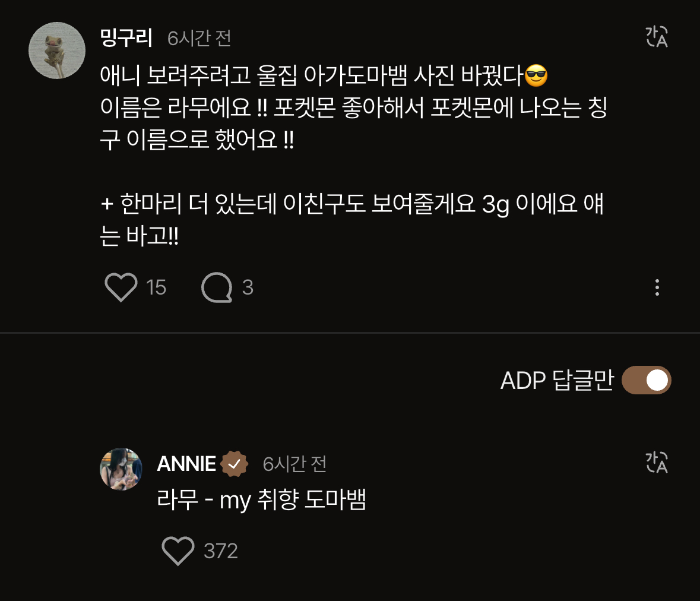This screenshot has height=601, width=700.
Task: Open 밍구리's profile via username
Action: (x=126, y=38)
